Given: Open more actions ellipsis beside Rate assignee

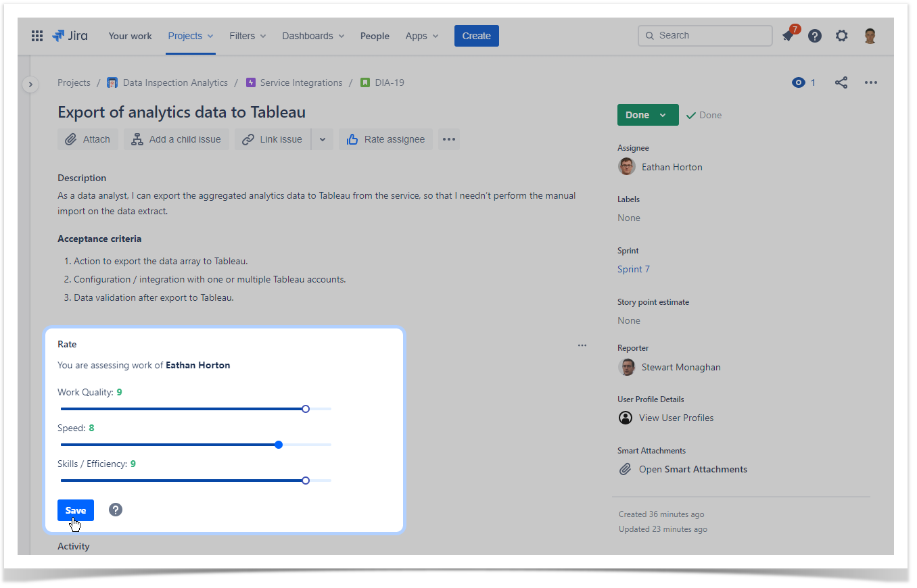Looking at the screenshot, I should click(x=449, y=139).
